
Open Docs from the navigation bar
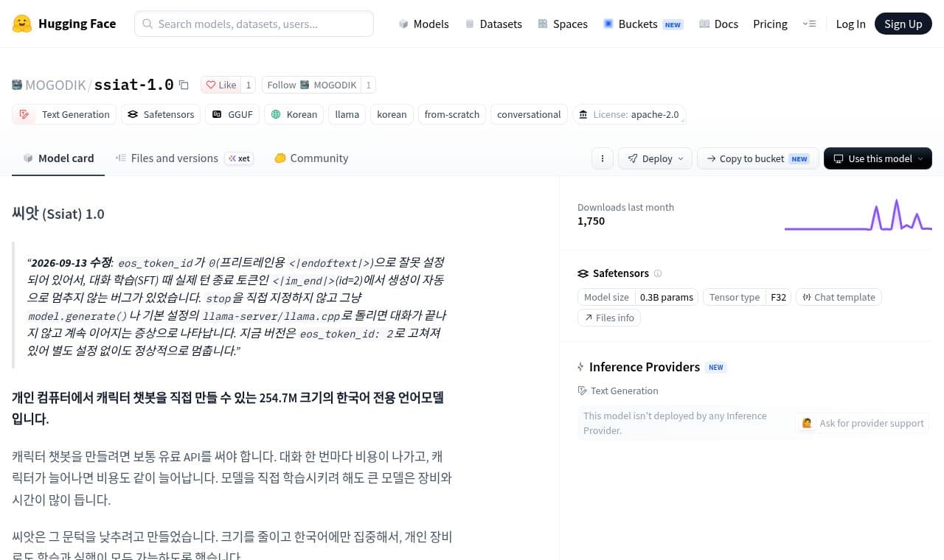click(718, 24)
